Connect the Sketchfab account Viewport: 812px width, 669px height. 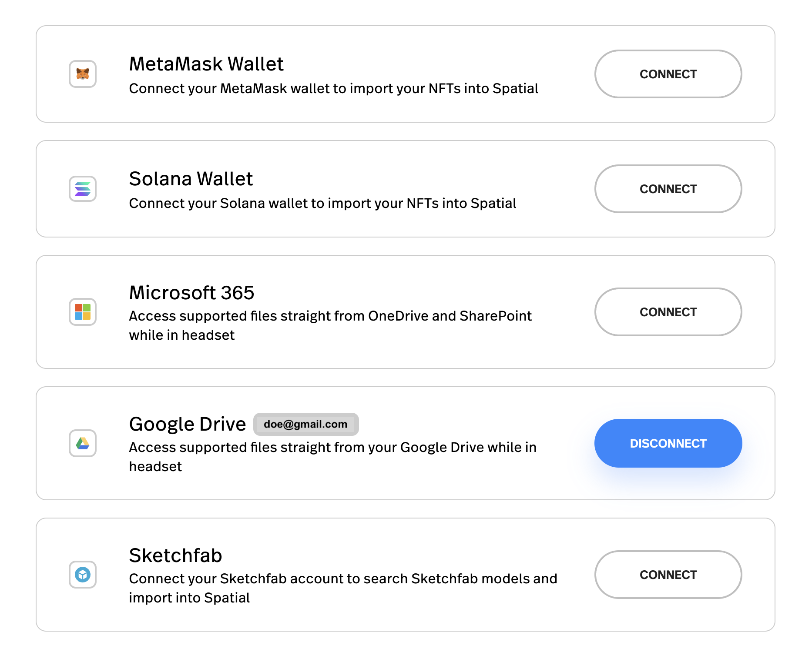pyautogui.click(x=668, y=575)
